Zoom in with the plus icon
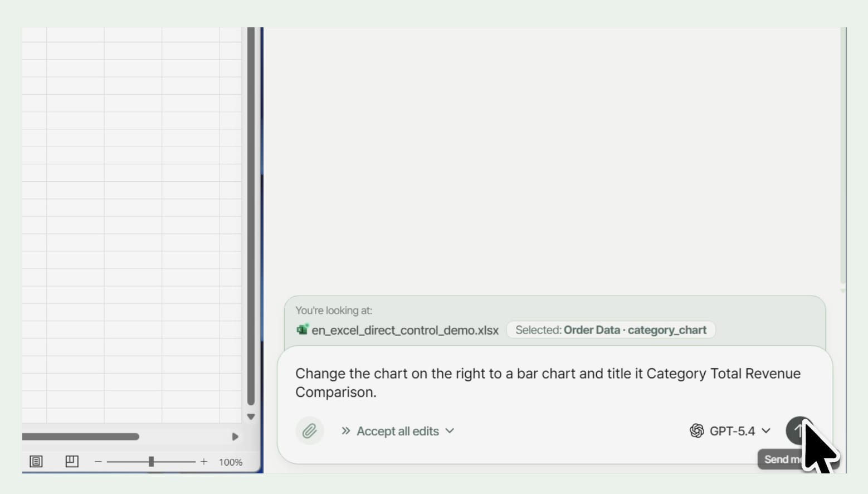The height and width of the screenshot is (494, 868). [x=204, y=462]
